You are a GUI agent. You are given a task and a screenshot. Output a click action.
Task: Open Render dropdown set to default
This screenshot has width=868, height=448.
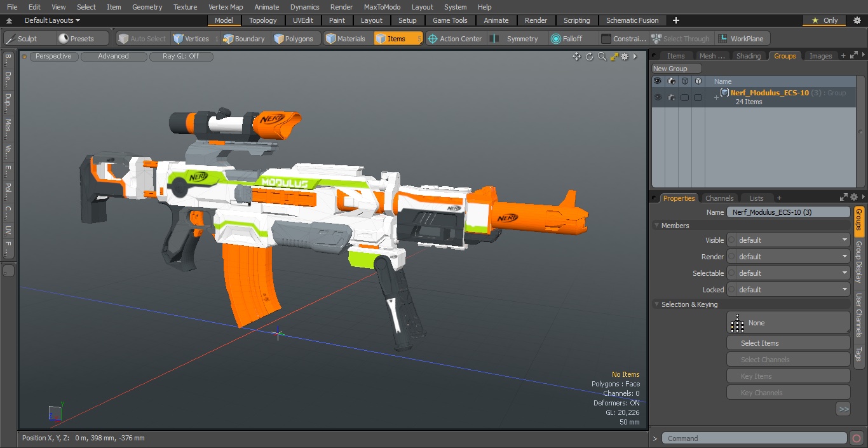pos(789,257)
